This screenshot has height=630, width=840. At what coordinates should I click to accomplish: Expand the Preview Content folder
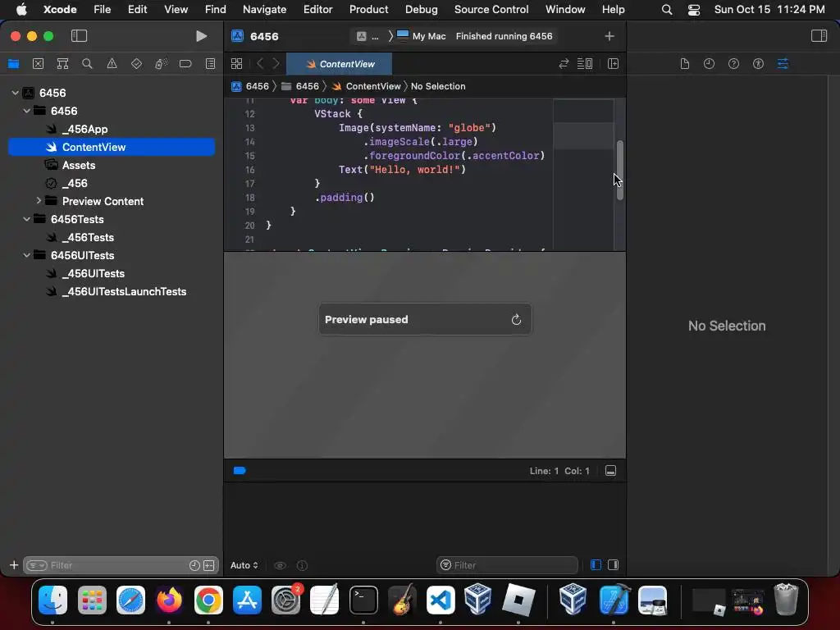coord(39,201)
